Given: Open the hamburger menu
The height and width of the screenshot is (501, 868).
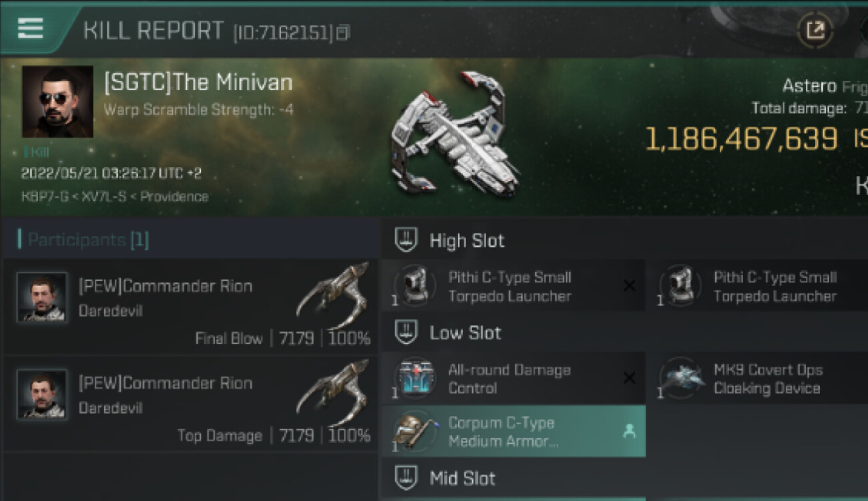Looking at the screenshot, I should [x=31, y=29].
